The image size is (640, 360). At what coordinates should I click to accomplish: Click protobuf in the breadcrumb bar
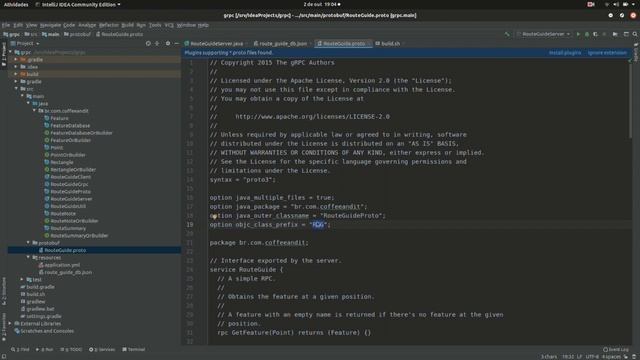[x=77, y=34]
